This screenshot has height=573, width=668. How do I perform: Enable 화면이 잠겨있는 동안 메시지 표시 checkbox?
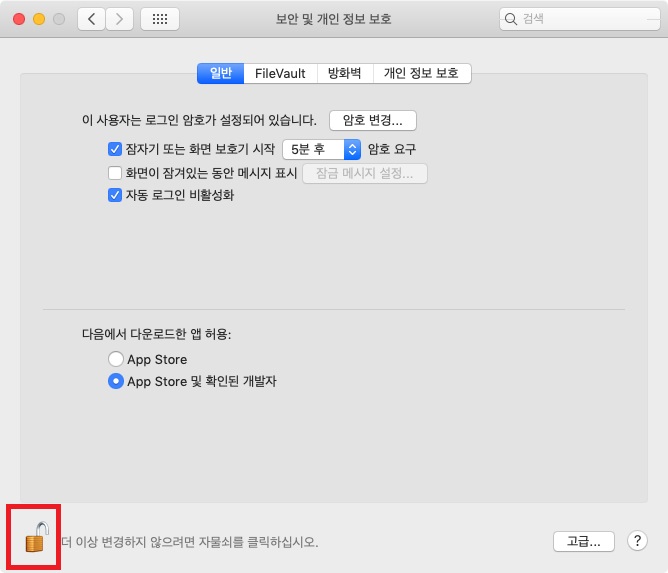(115, 173)
